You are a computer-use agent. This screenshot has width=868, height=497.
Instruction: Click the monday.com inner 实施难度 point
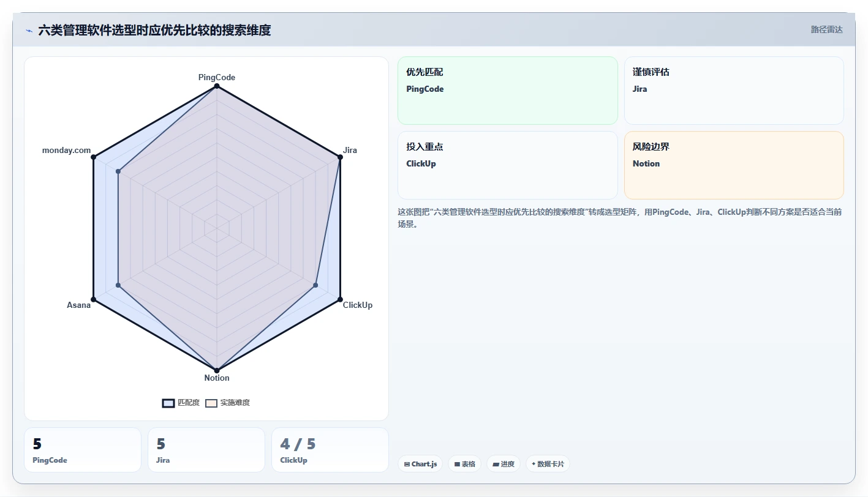118,171
